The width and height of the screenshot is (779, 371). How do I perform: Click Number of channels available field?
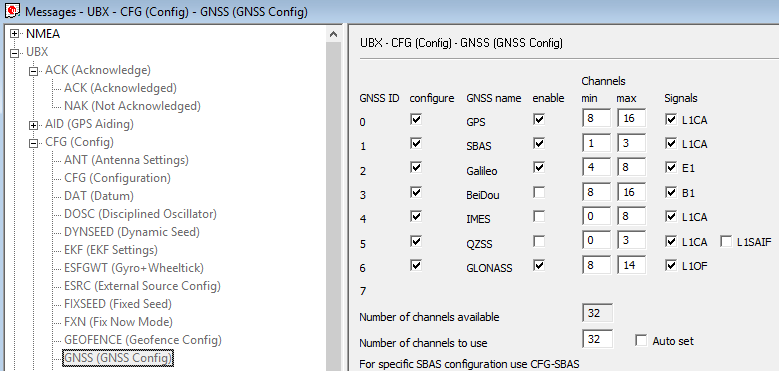(597, 313)
